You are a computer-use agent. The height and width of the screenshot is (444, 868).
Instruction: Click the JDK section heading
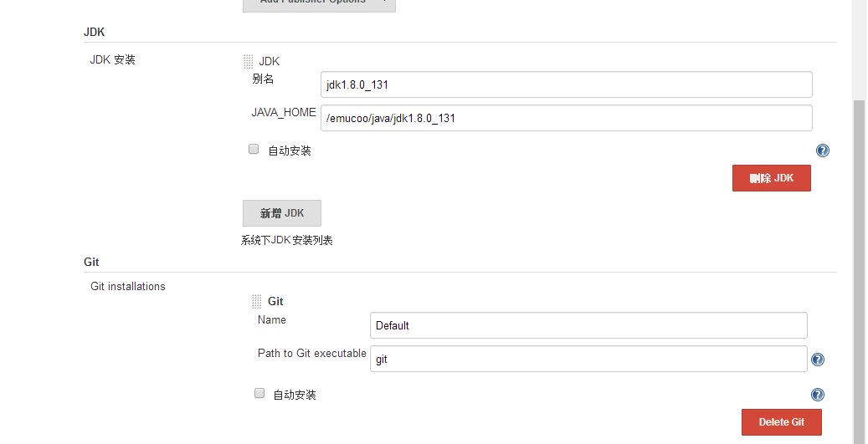[x=94, y=32]
